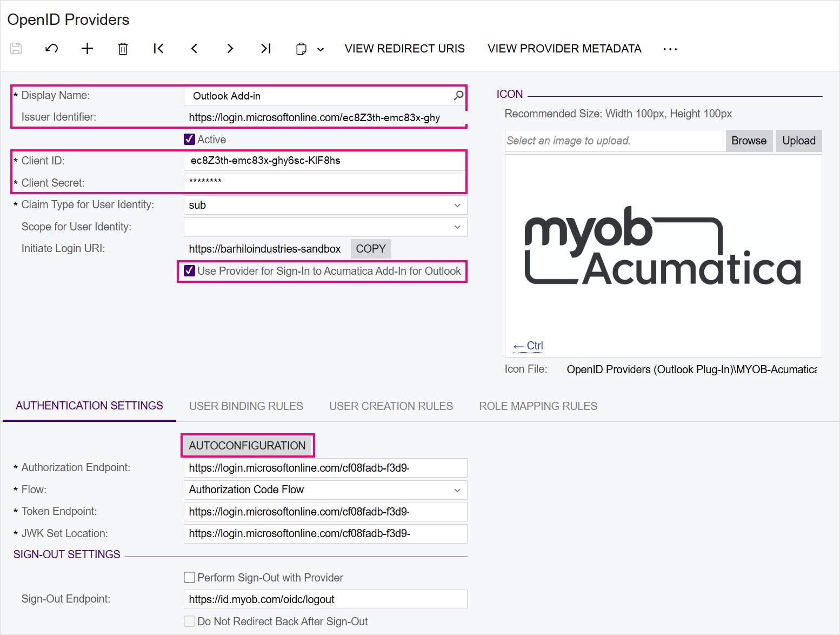Viewport: 840px width, 635px height.
Task: Click the Browse button for icon upload
Action: (749, 141)
